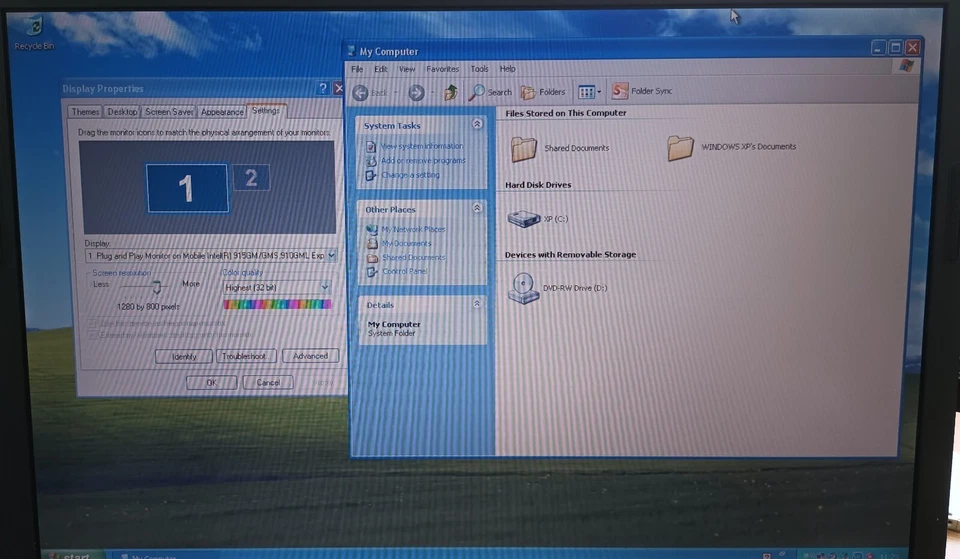Click the Screen resolution slider handle
This screenshot has width=960, height=559.
(x=157, y=287)
